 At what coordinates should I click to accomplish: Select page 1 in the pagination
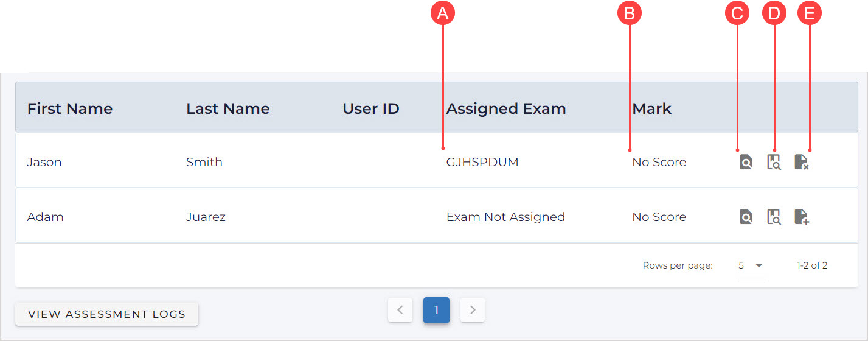tap(436, 310)
